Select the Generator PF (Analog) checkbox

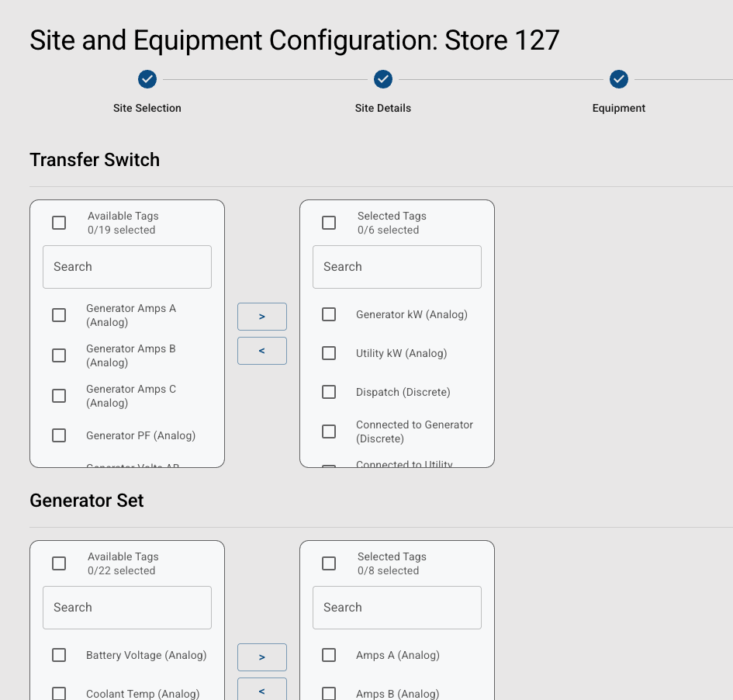point(59,435)
